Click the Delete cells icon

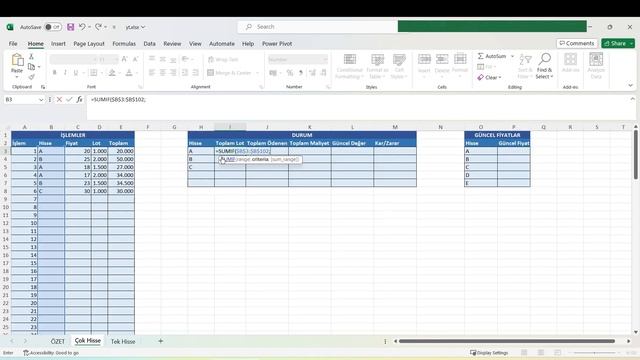tap(442, 60)
